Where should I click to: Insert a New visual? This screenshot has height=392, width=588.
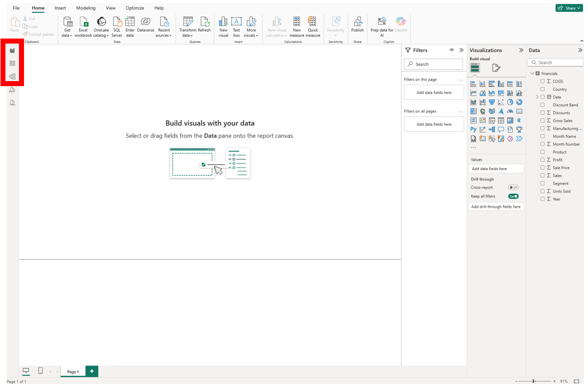point(223,27)
